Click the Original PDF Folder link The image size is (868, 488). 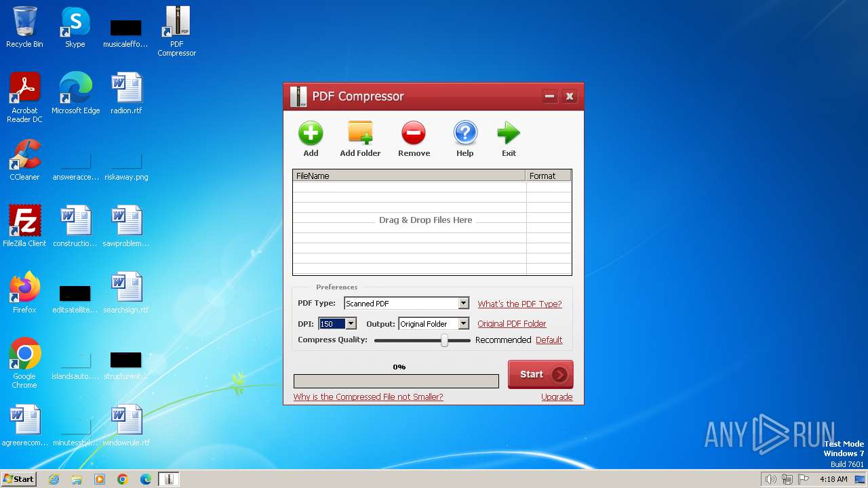coord(512,324)
